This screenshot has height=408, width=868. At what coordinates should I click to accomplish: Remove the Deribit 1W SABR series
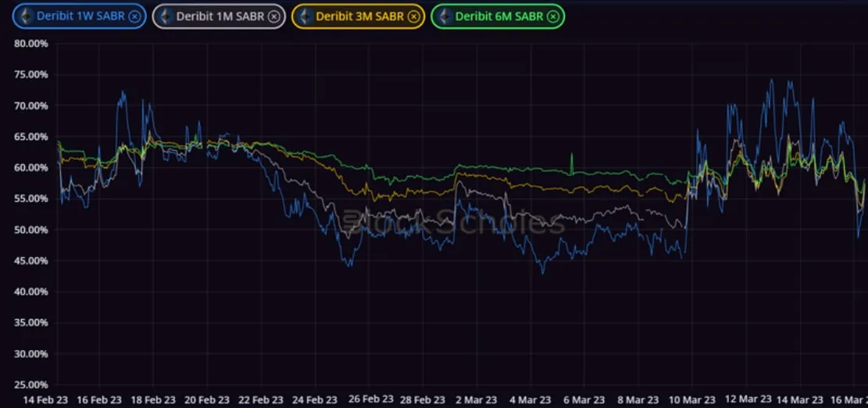(x=134, y=16)
